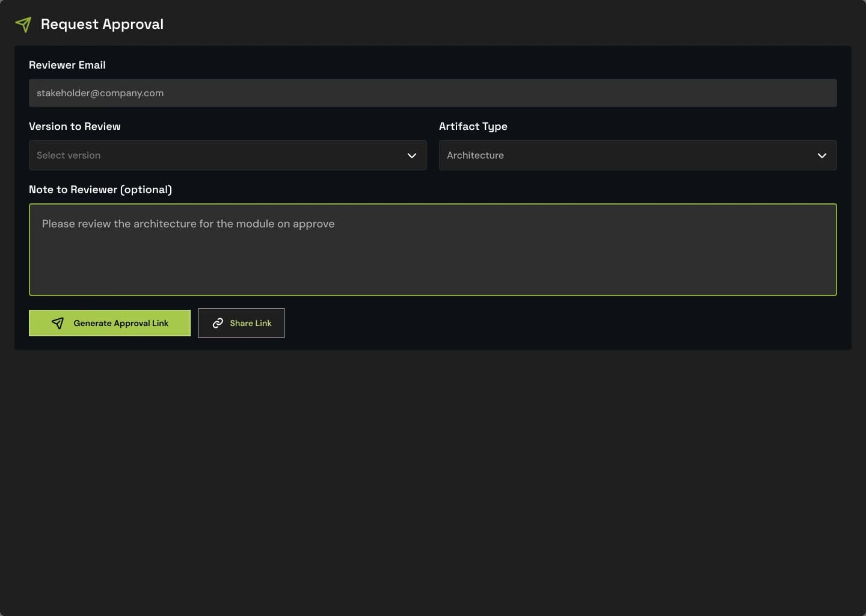Screen dimensions: 866x616
Task: Open the Version to Review dropdown
Action: pos(228,155)
